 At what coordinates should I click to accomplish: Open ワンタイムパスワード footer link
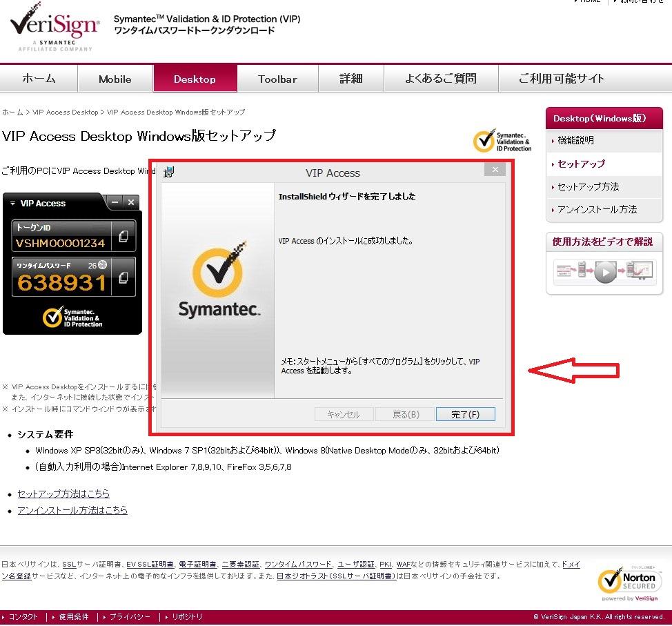[x=298, y=565]
